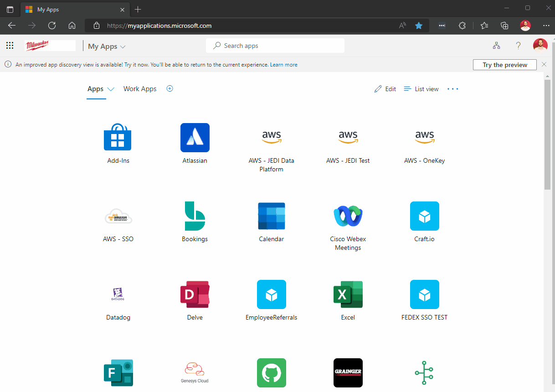Open browser Extensions puzzle icon

click(462, 26)
